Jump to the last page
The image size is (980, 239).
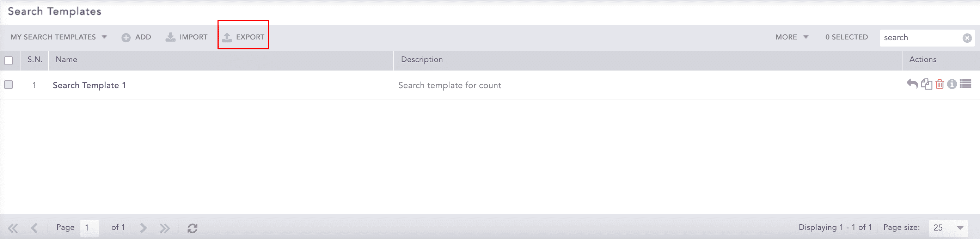pos(165,228)
